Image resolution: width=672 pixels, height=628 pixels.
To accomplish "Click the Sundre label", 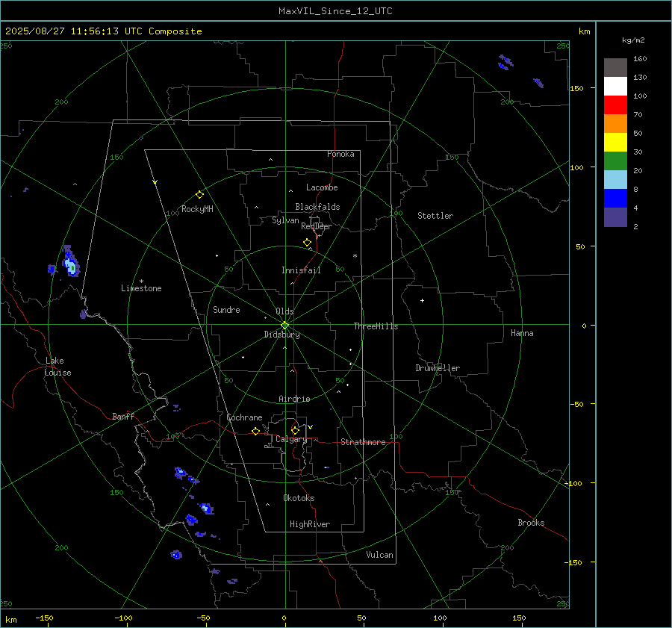I will click(x=226, y=310).
